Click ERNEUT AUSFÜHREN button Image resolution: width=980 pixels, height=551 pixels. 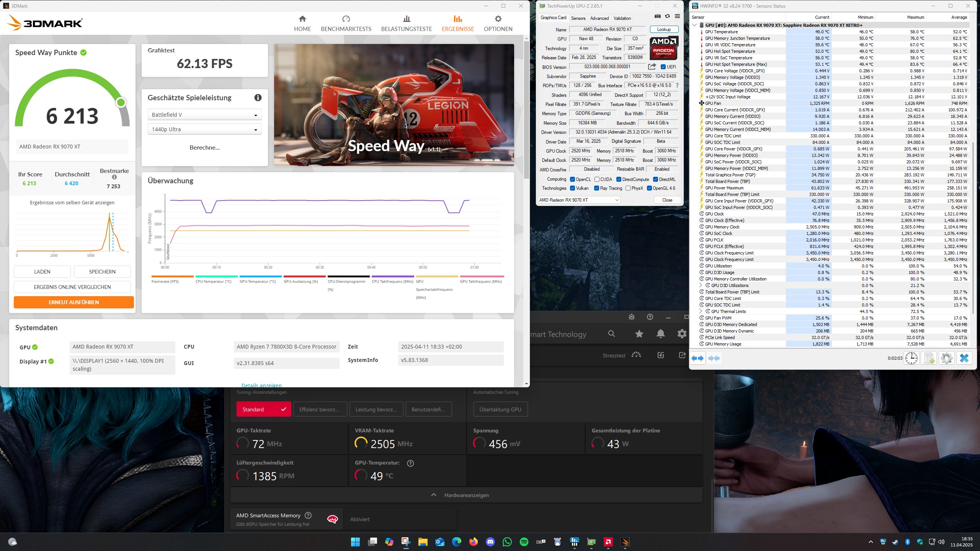pos(74,302)
